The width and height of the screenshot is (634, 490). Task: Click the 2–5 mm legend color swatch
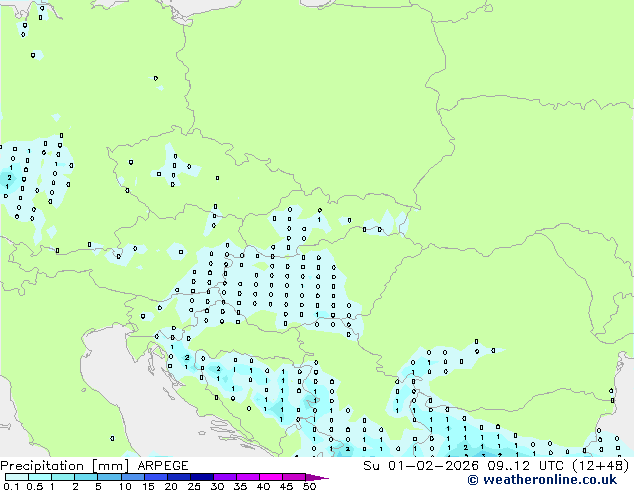coord(86,477)
